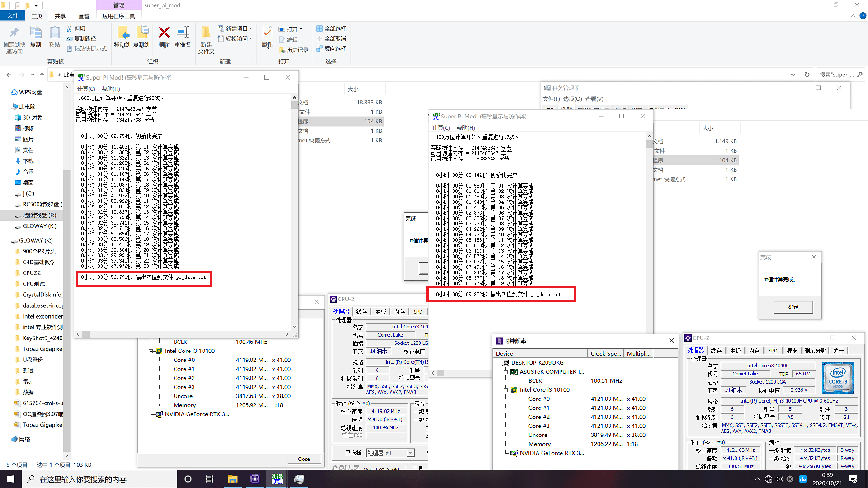Click the 新建文件夹 icon
Screen dimensions: 868x488
click(x=206, y=33)
